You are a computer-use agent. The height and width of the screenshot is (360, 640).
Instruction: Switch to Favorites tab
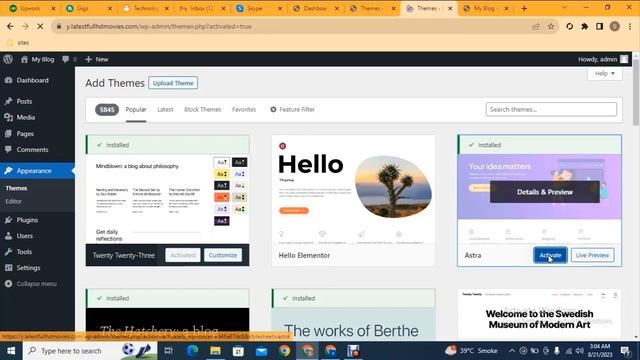(x=244, y=109)
